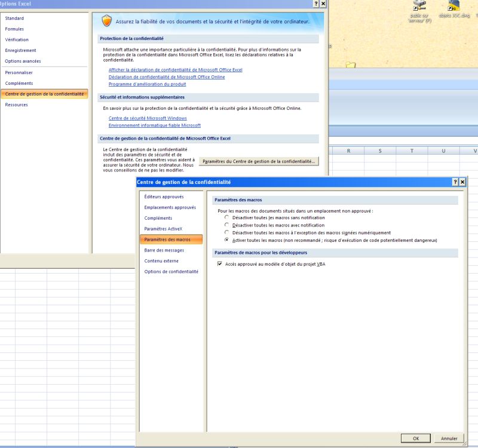Screen dimensions: 478x448
Task: Open Options de confidentialité section
Action: click(171, 271)
